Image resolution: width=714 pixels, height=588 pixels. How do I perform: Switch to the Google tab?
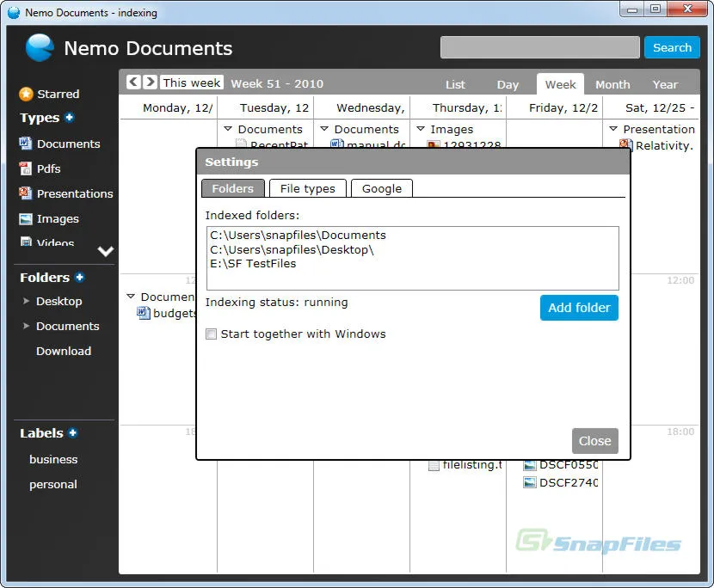(x=382, y=188)
